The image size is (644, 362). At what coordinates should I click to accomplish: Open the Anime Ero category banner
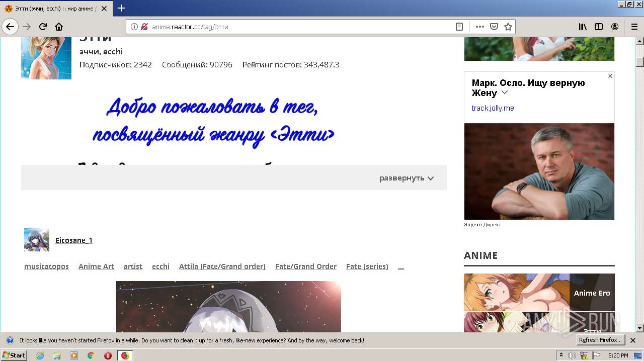click(x=539, y=292)
